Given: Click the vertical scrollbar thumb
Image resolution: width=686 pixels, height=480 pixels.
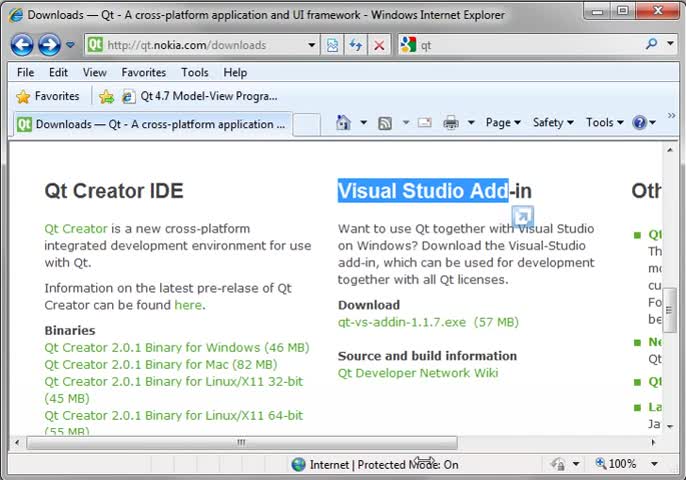Looking at the screenshot, I should coord(669,310).
